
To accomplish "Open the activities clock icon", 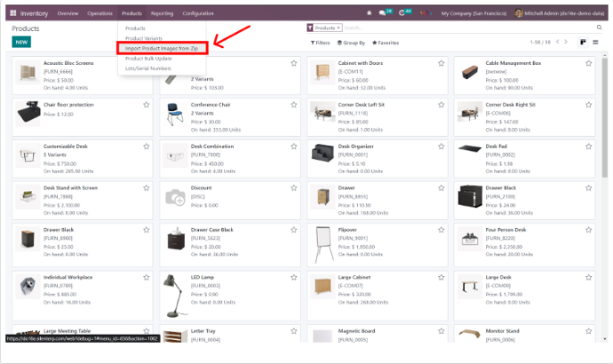I will pyautogui.click(x=404, y=14).
